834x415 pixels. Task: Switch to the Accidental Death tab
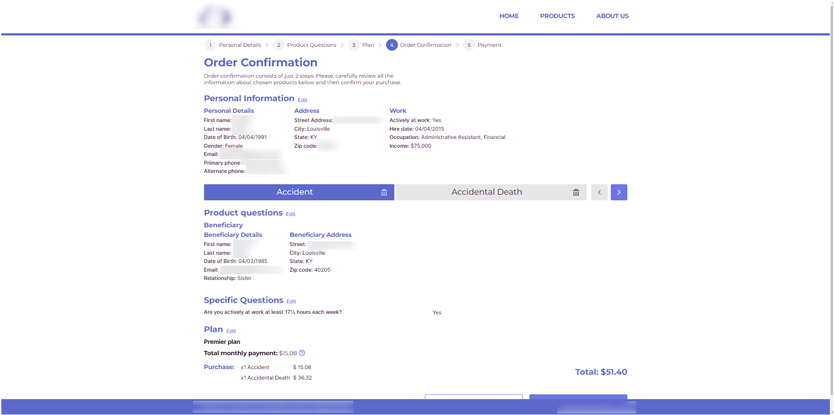point(486,192)
